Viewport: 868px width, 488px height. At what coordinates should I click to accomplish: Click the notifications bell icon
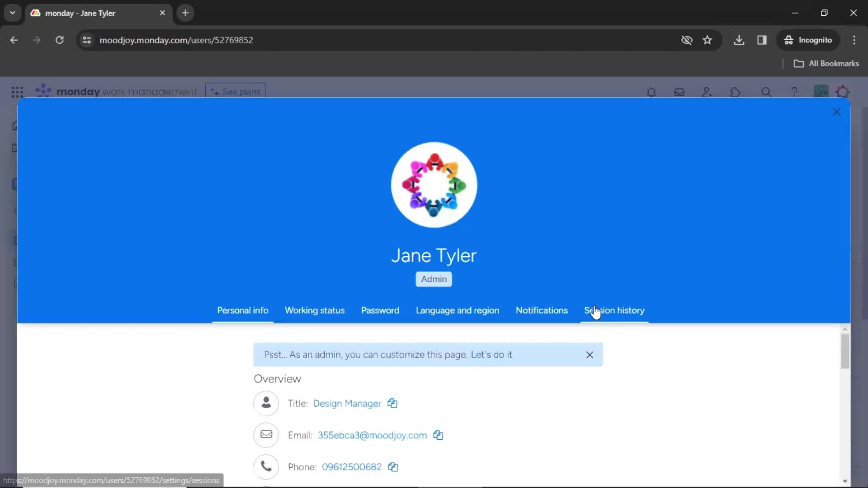click(x=651, y=91)
